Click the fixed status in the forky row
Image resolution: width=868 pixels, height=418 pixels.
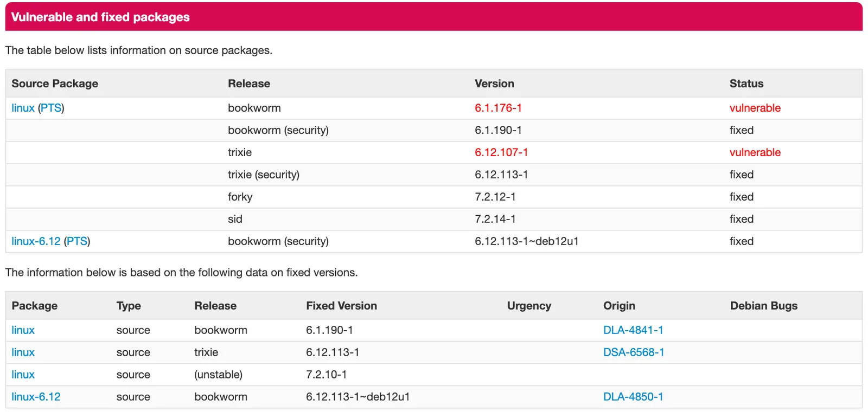[741, 197]
